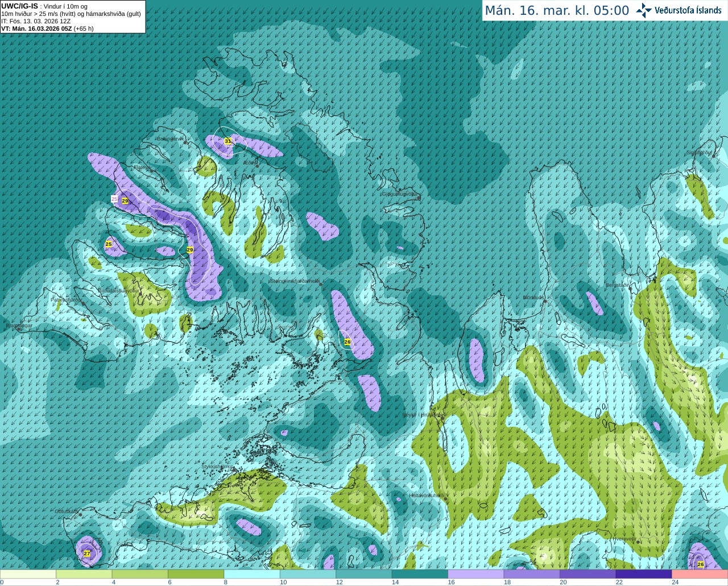Click the Bolungarvík station label
The width and height of the screenshot is (728, 586).
pyautogui.click(x=169, y=138)
